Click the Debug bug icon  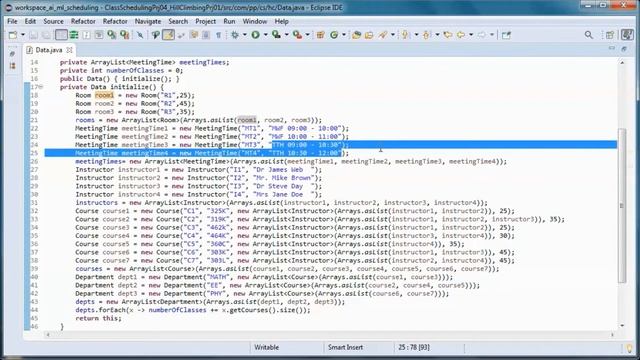click(x=235, y=35)
